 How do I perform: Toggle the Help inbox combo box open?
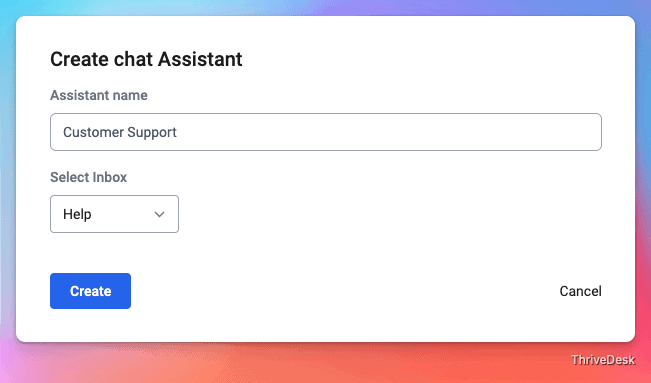coord(114,214)
